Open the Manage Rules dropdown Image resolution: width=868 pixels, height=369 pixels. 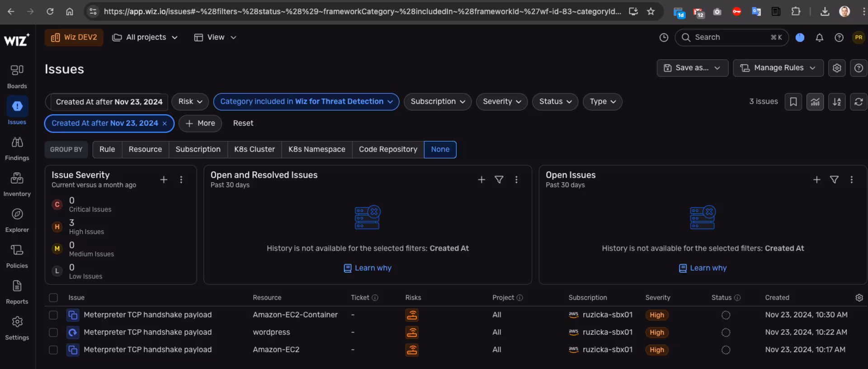(778, 68)
